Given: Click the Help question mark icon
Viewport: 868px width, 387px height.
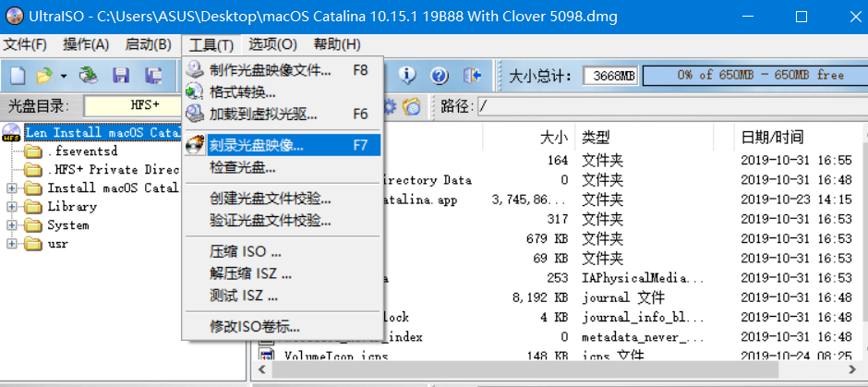Looking at the screenshot, I should click(x=440, y=76).
